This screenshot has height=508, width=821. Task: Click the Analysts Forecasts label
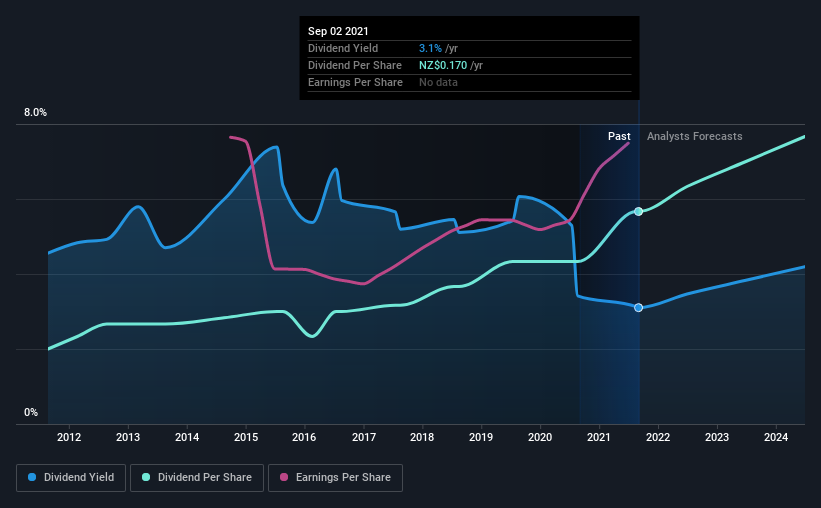pos(694,136)
